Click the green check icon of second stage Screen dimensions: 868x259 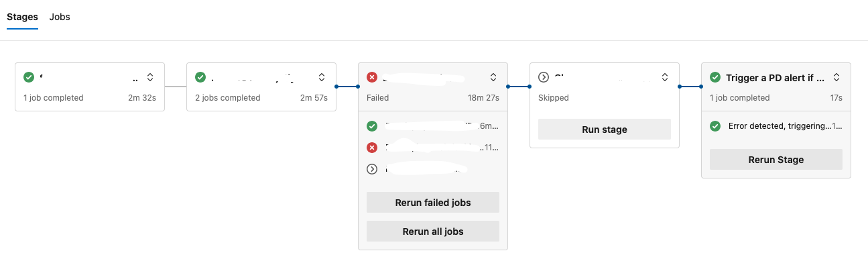(x=200, y=77)
